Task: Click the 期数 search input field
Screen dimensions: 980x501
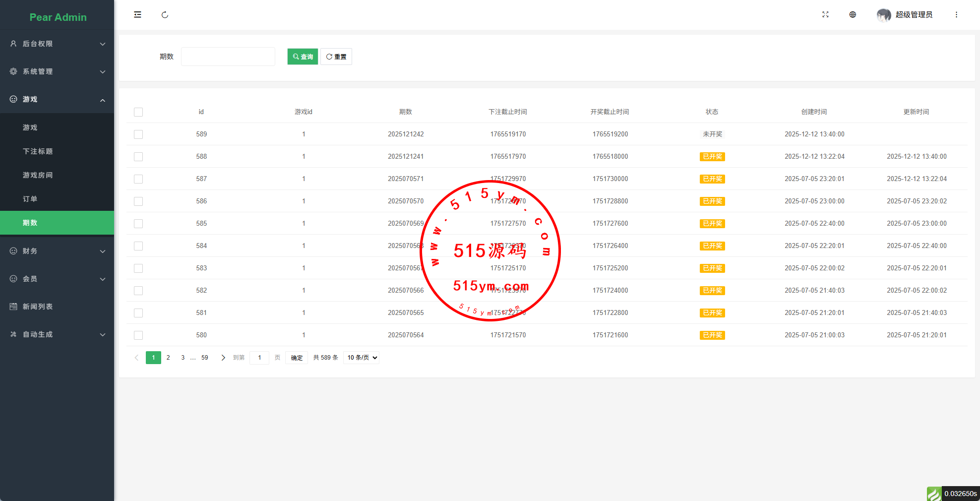Action: point(228,57)
